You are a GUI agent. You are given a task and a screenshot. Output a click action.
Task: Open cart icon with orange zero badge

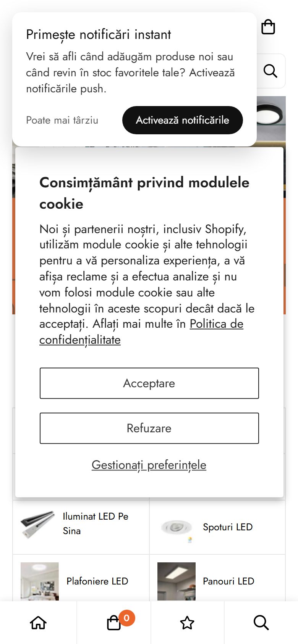pos(114,623)
